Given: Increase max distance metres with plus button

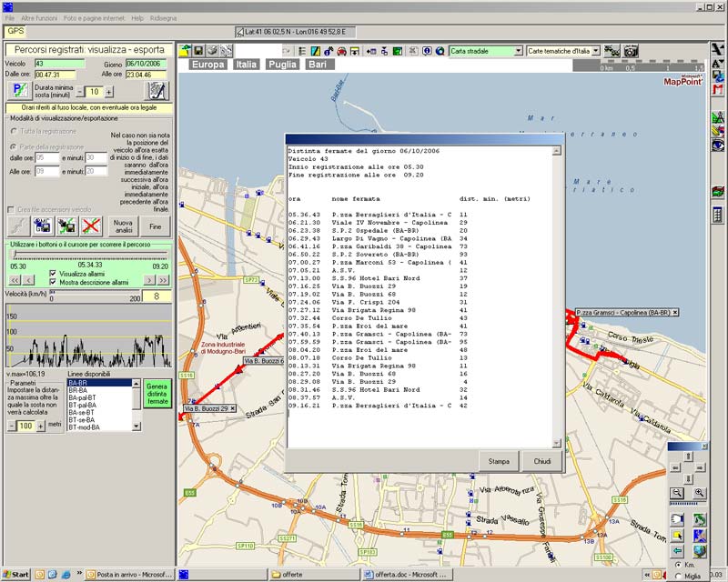Looking at the screenshot, I should 41,426.
